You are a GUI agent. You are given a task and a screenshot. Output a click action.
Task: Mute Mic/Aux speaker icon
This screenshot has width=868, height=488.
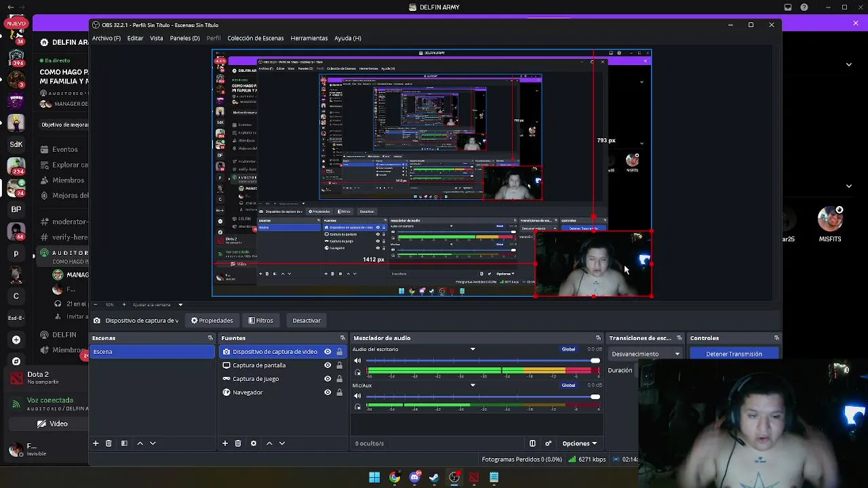(358, 396)
